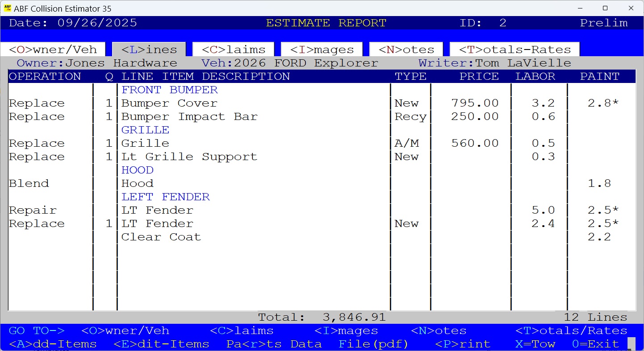Select the Bumper Cover line item
Image resolution: width=644 pixels, height=351 pixels.
pos(170,103)
